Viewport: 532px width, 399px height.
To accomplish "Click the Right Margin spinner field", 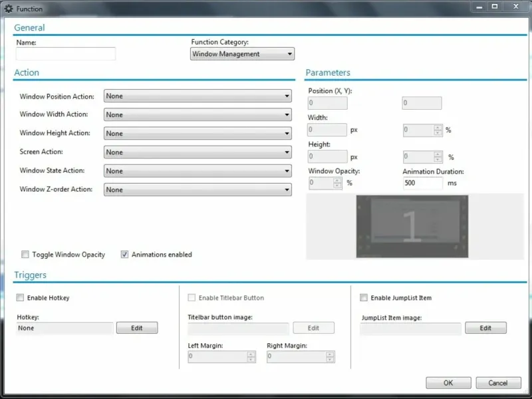I will tap(301, 356).
